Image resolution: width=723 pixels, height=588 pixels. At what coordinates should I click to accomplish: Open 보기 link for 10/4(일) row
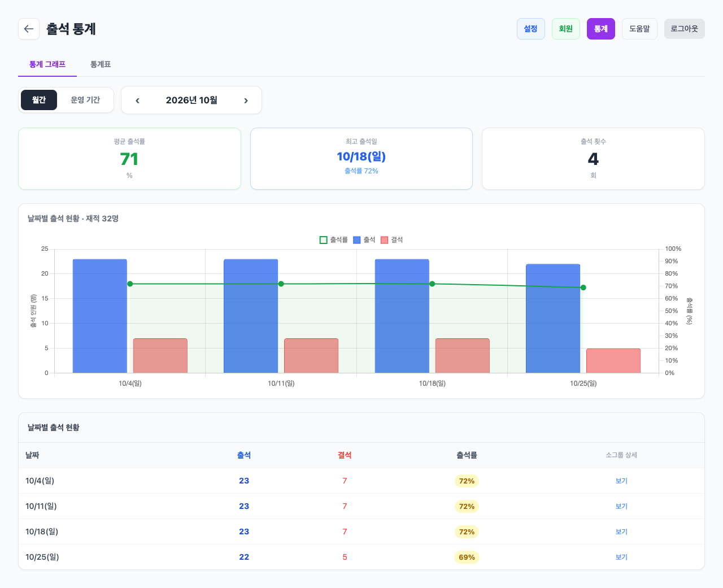tap(621, 481)
